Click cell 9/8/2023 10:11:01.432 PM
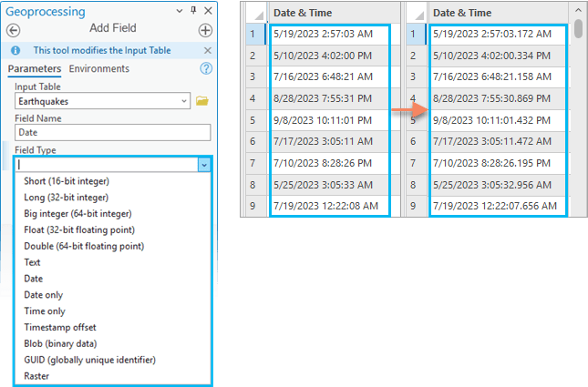Screen dimensions: 588x387 [498, 120]
